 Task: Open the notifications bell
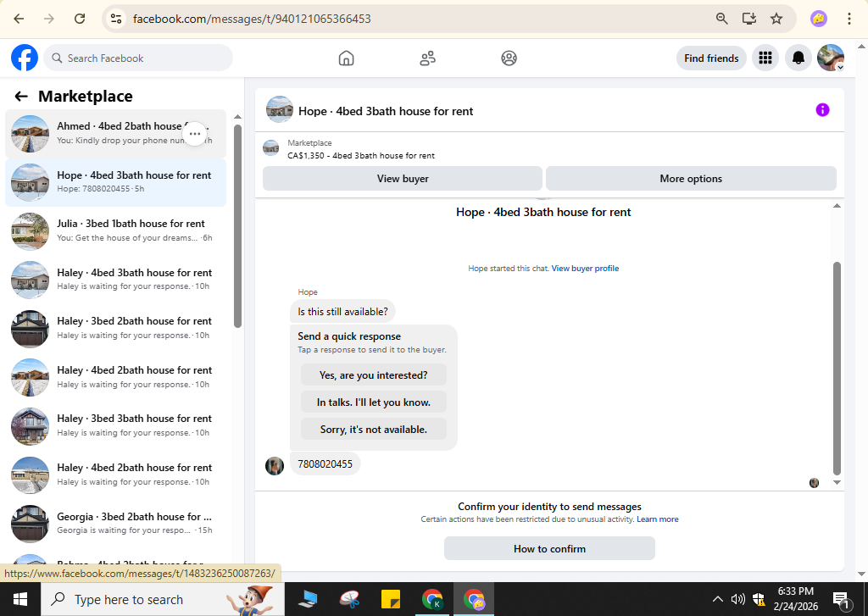tap(798, 58)
